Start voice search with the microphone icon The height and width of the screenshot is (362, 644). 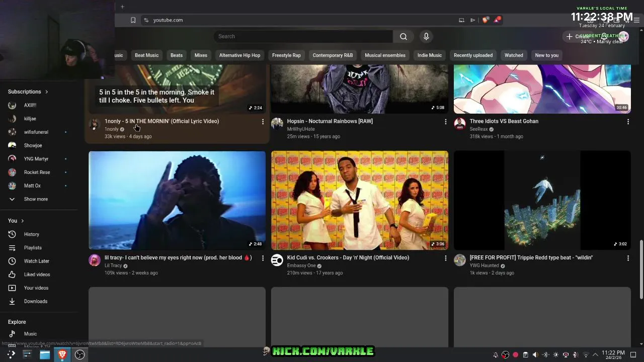[x=426, y=36]
